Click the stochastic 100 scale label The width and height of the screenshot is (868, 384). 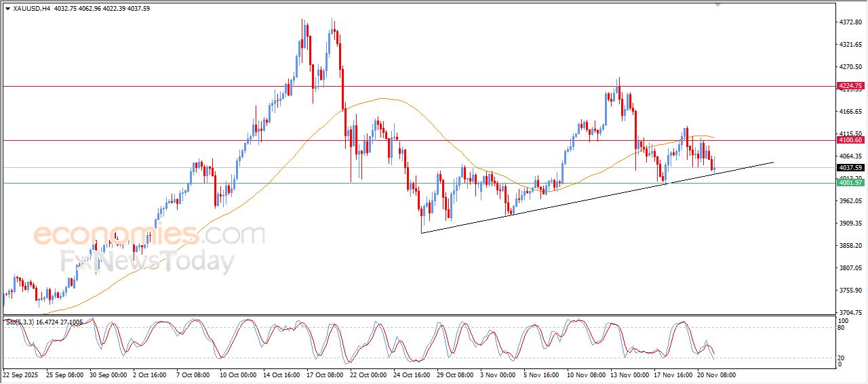pos(844,321)
